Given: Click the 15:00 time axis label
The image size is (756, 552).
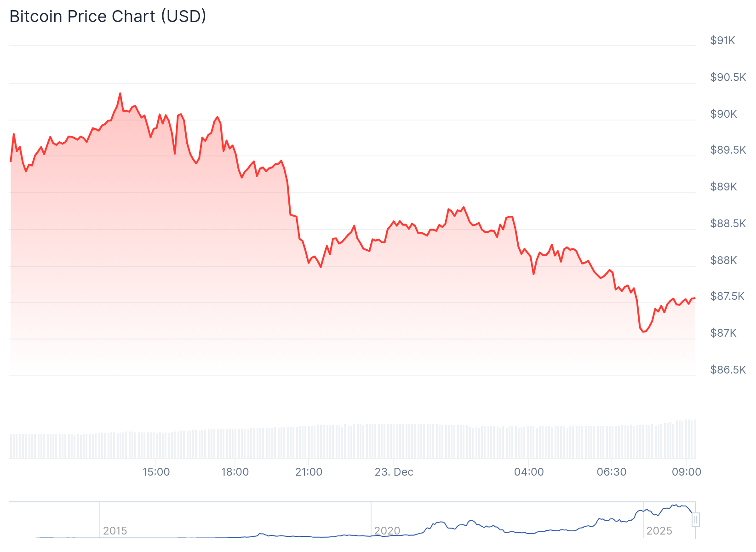Looking at the screenshot, I should click(x=156, y=472).
